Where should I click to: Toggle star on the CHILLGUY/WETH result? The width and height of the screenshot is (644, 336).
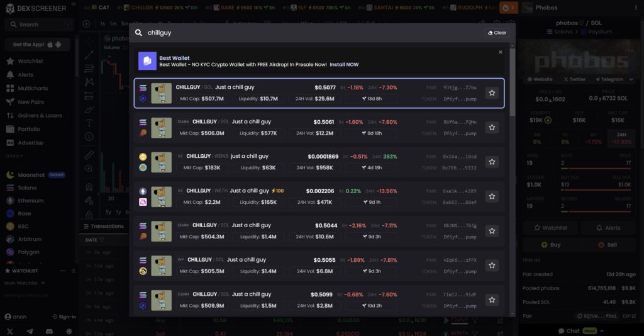(x=492, y=196)
